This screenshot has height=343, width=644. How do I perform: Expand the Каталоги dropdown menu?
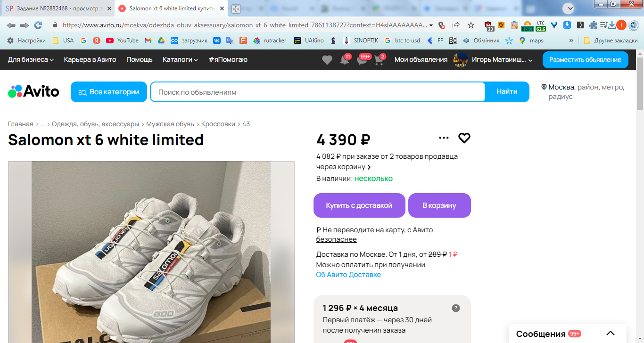(180, 60)
